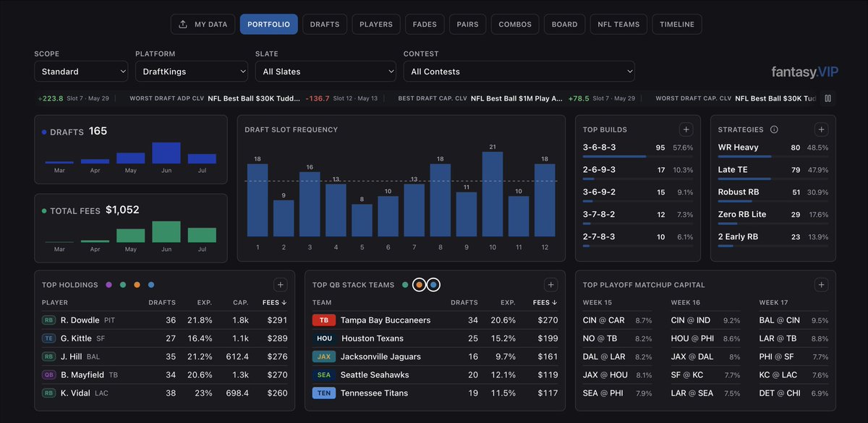Screen dimensions: 868x423
Task: Select the Zero RB Lite strategy
Action: pos(773,215)
